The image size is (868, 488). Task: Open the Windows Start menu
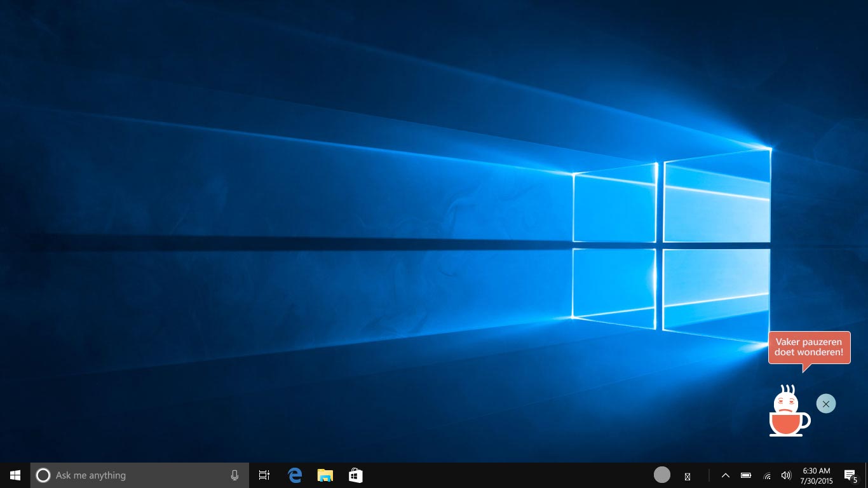point(15,475)
